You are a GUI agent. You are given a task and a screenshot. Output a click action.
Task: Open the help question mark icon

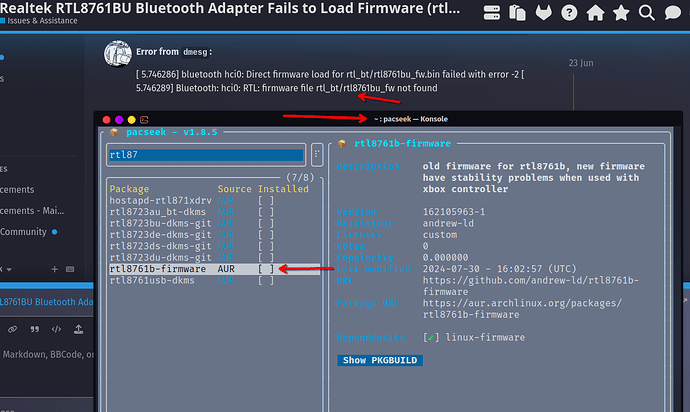[569, 13]
